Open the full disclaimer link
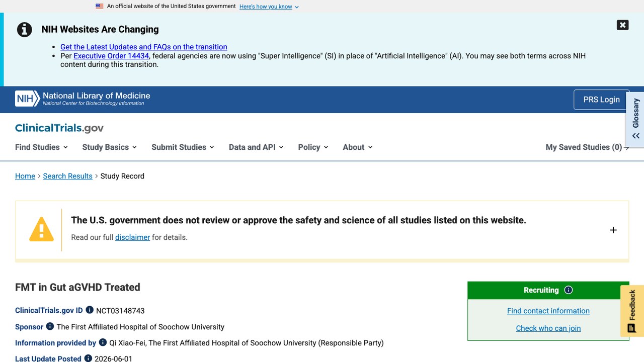Screen dimensions: 644x362 tap(132, 237)
